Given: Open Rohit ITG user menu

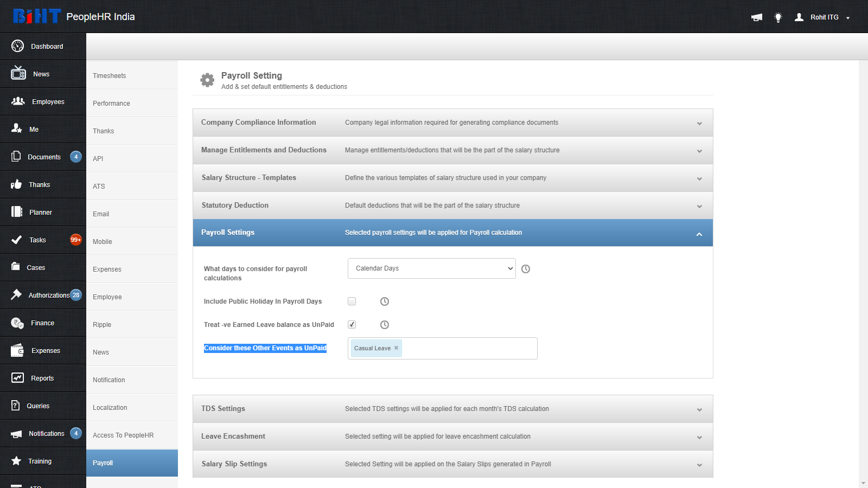Looking at the screenshot, I should pos(822,17).
